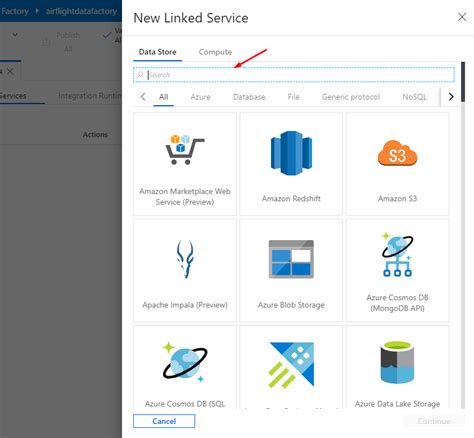Open Integration Runtimes tab in background page

click(x=89, y=96)
